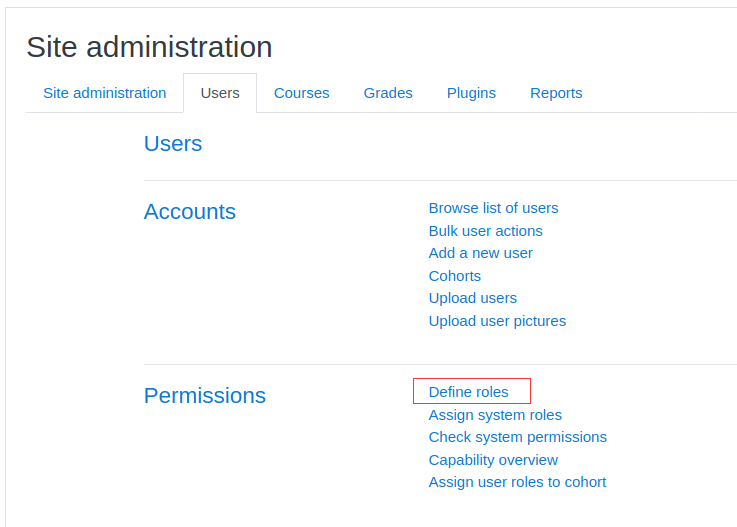Select Assign user roles to cohort
Screen dimensions: 737x527
point(517,482)
